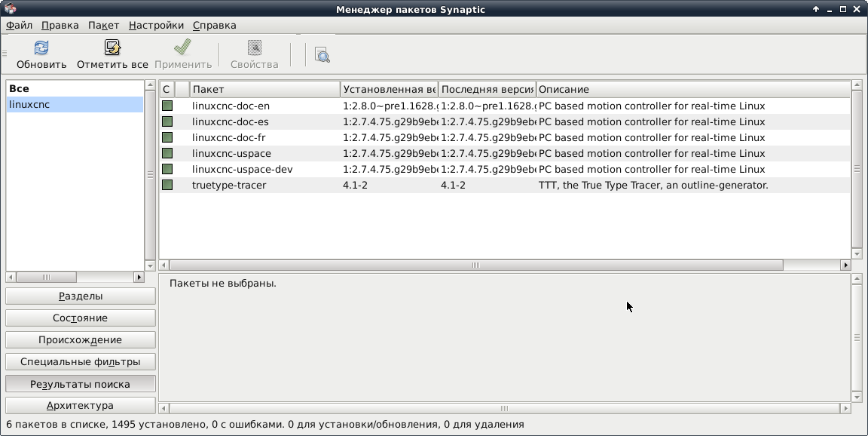Toggle status box for linuxcnc-uspace
Screen dimensions: 868x436
coord(167,153)
